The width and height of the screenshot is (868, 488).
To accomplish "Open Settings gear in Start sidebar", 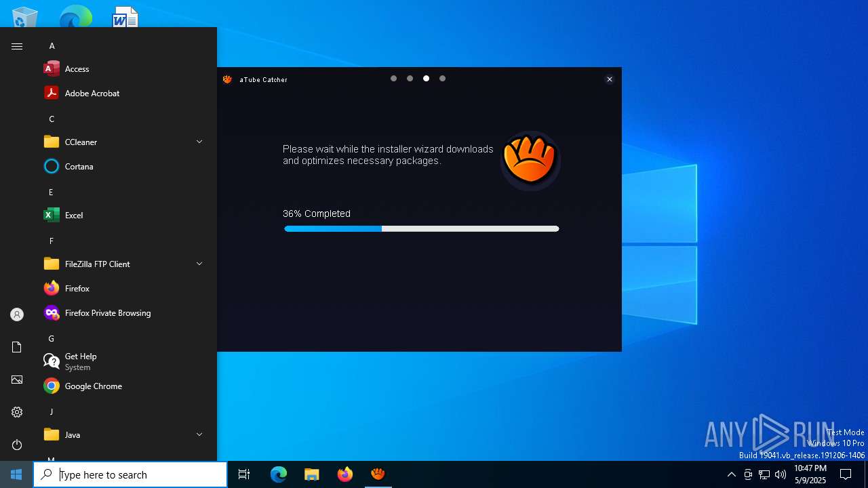I will click(17, 412).
